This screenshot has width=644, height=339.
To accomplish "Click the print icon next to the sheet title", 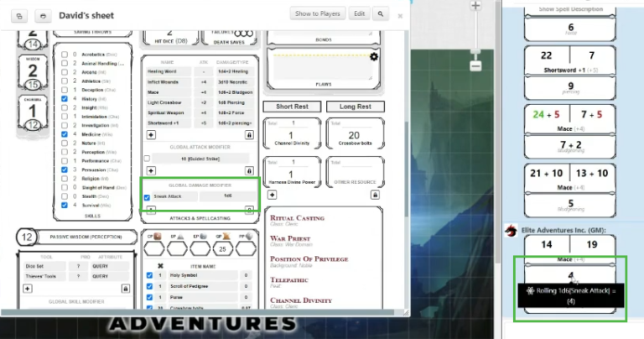I will tap(43, 16).
